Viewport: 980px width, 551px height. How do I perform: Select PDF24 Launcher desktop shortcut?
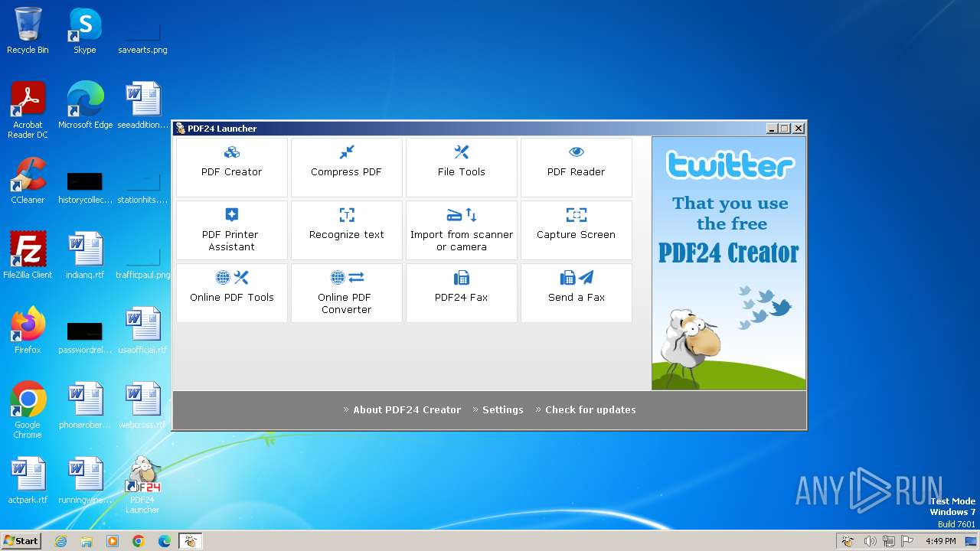(x=142, y=484)
